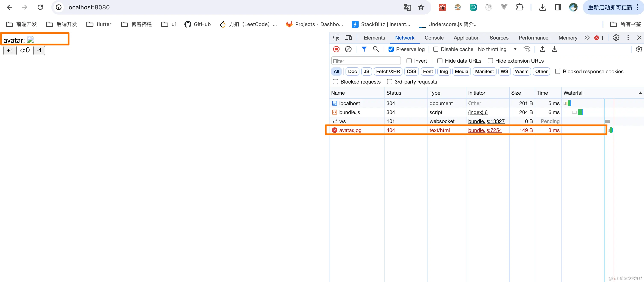Click the bundle.js:7254 initiator link
This screenshot has width=644, height=282.
(x=485, y=130)
